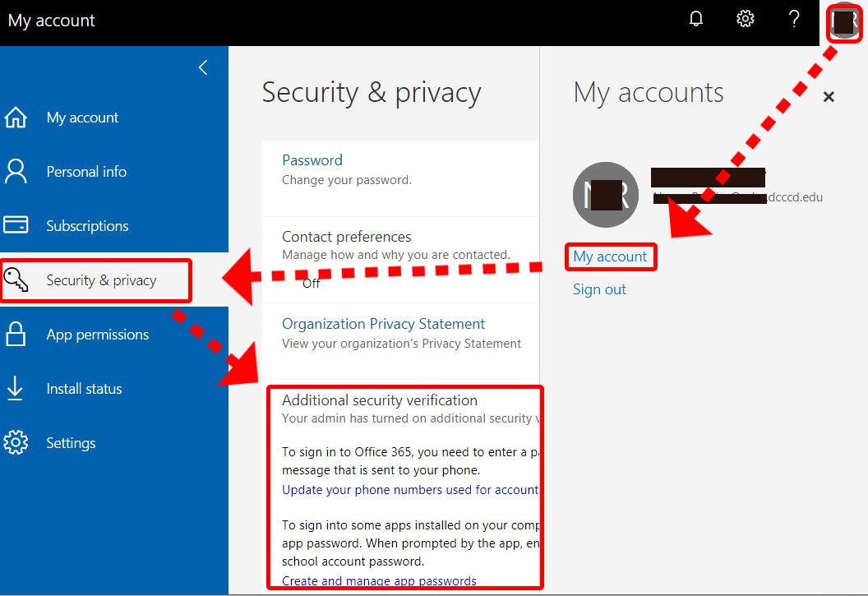Expand Contact preferences section
This screenshot has width=868, height=596.
click(346, 237)
